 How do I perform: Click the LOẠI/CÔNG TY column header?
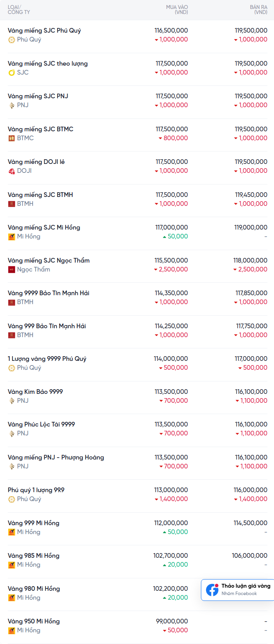coord(19,10)
